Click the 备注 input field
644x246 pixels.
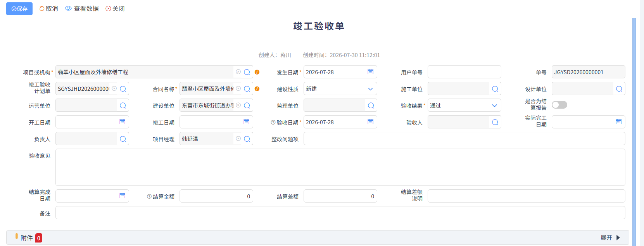[x=340, y=213]
